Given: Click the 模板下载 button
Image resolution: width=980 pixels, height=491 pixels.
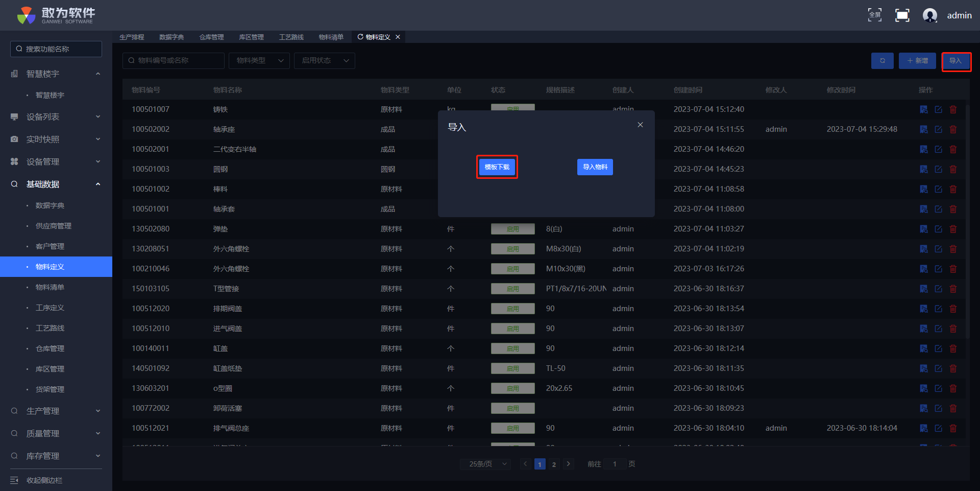Looking at the screenshot, I should coord(497,167).
